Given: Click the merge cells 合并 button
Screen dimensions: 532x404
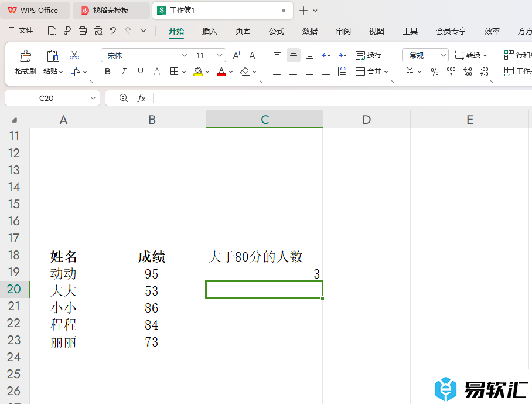Looking at the screenshot, I should tap(369, 72).
